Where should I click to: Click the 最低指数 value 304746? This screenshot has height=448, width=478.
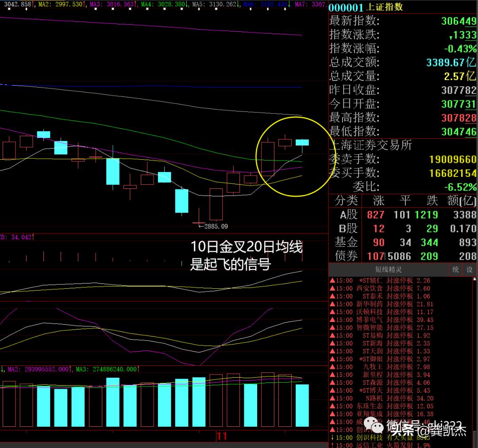click(x=459, y=132)
